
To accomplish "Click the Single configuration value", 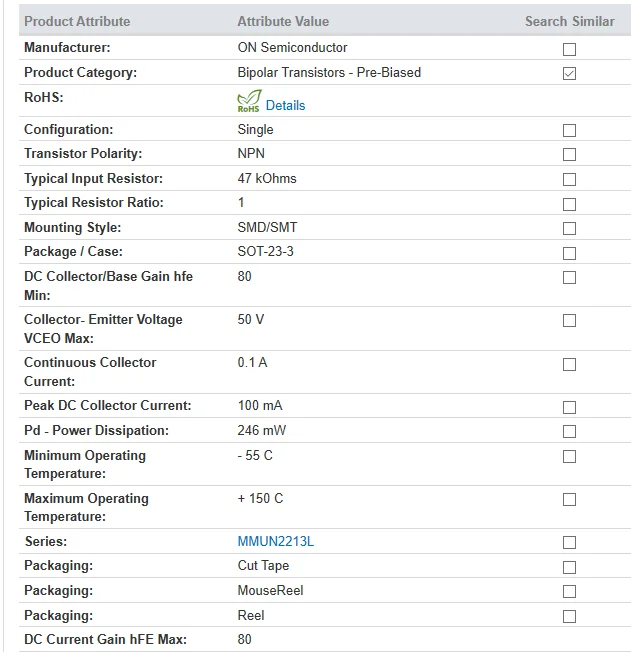I will pyautogui.click(x=255, y=129).
